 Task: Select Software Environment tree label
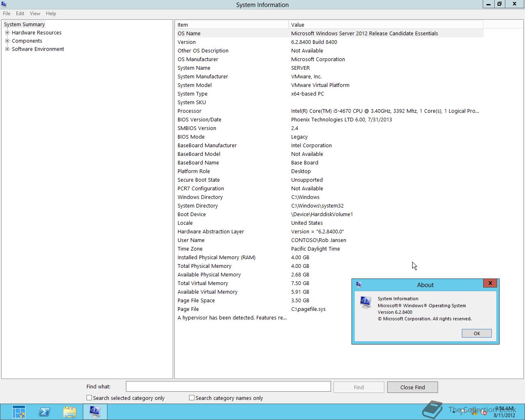(x=38, y=49)
